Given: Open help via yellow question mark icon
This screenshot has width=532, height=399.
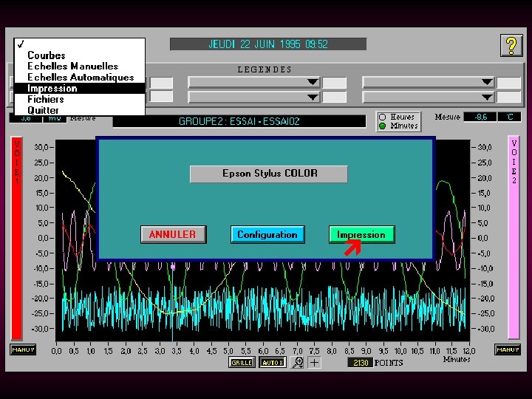Looking at the screenshot, I should pyautogui.click(x=511, y=46).
